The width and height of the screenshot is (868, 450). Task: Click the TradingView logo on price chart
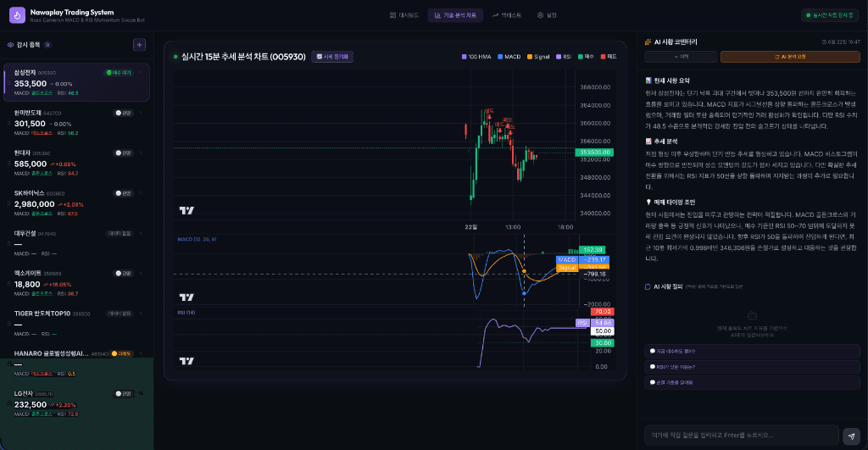(186, 210)
